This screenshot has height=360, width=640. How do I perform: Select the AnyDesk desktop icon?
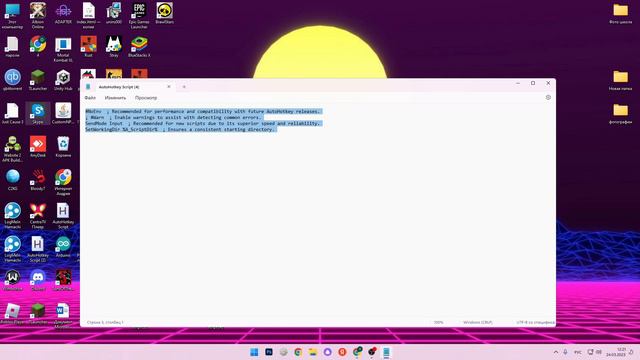38,147
